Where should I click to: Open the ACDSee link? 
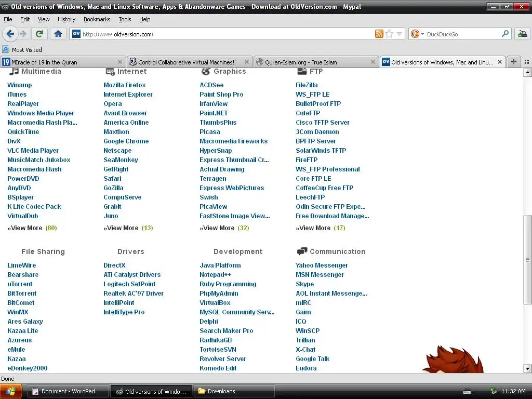tap(211, 85)
